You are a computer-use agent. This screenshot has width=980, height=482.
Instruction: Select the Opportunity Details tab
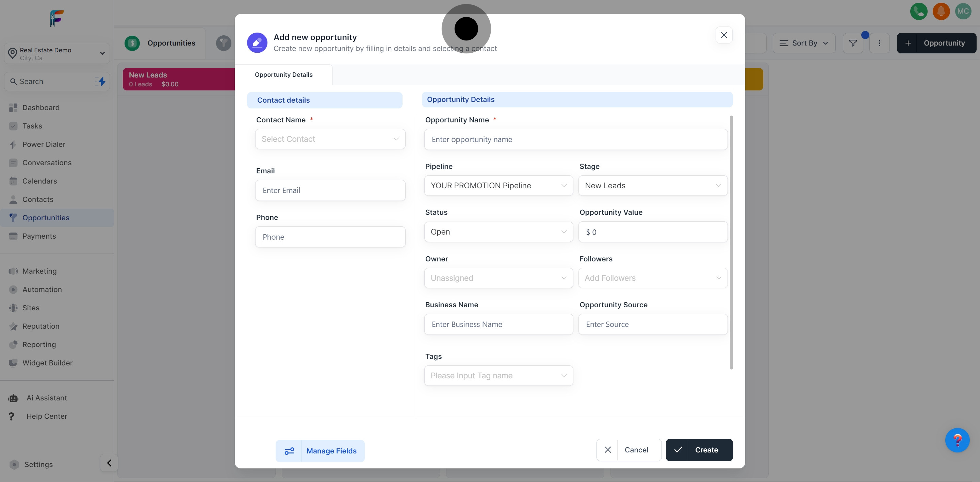(283, 75)
